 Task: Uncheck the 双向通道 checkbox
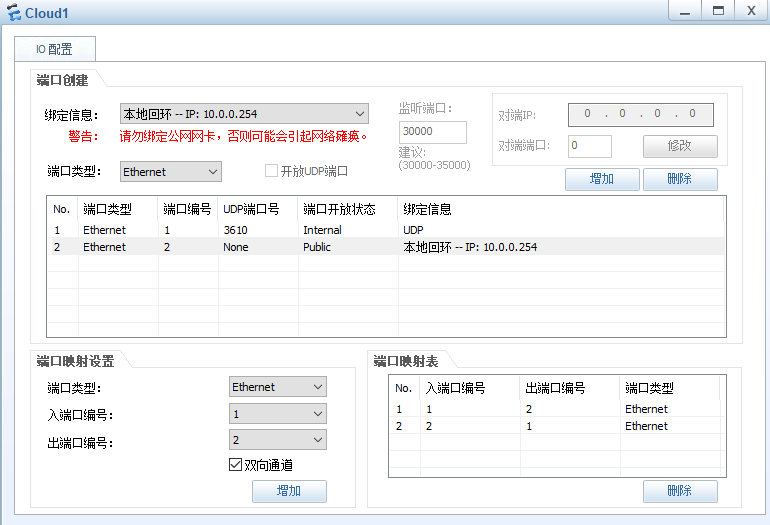(236, 465)
